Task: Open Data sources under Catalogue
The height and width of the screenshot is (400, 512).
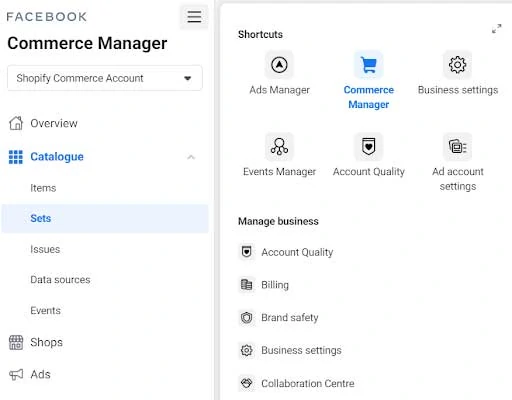Action: tap(60, 280)
